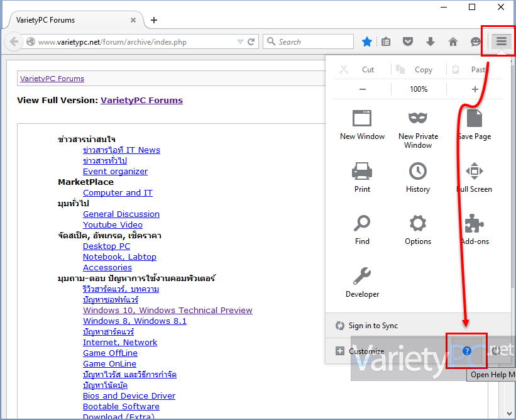516x420 pixels.
Task: Open the Hello chat smiley icon
Action: click(x=475, y=41)
